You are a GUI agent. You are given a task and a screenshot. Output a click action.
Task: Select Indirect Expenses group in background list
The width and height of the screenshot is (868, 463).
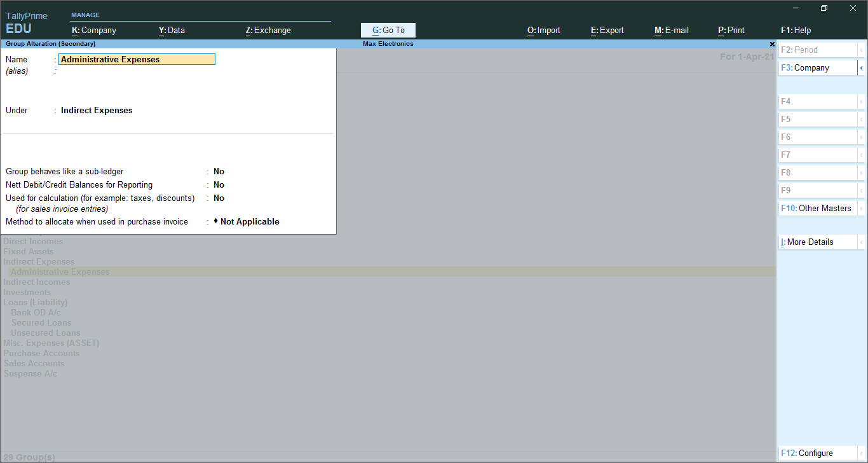[x=39, y=261]
